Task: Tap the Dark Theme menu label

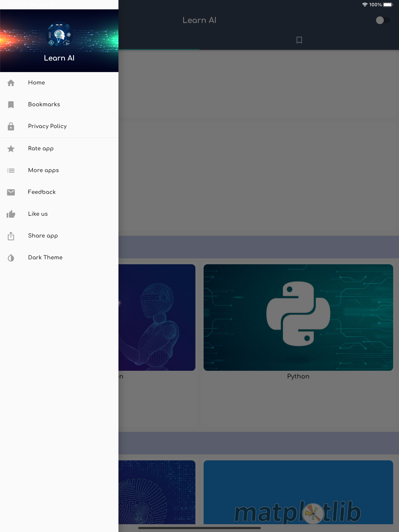Action: tap(45, 257)
